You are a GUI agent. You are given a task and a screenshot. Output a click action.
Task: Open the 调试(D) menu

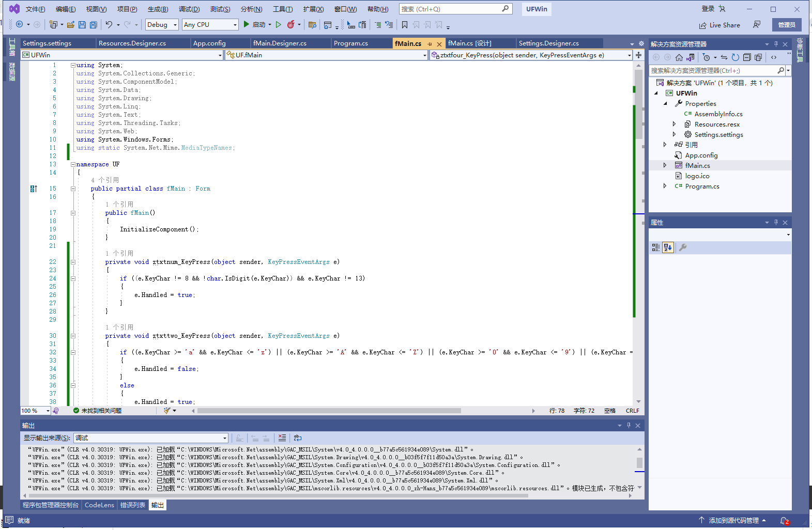coord(189,9)
